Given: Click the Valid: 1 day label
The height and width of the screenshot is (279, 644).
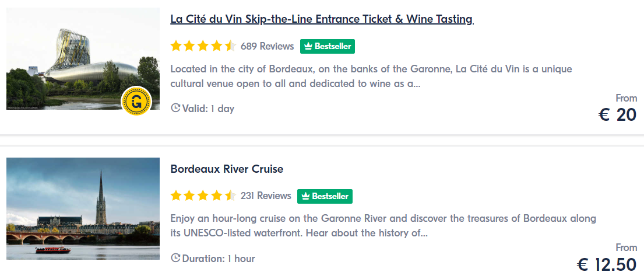Looking at the screenshot, I should [x=208, y=109].
